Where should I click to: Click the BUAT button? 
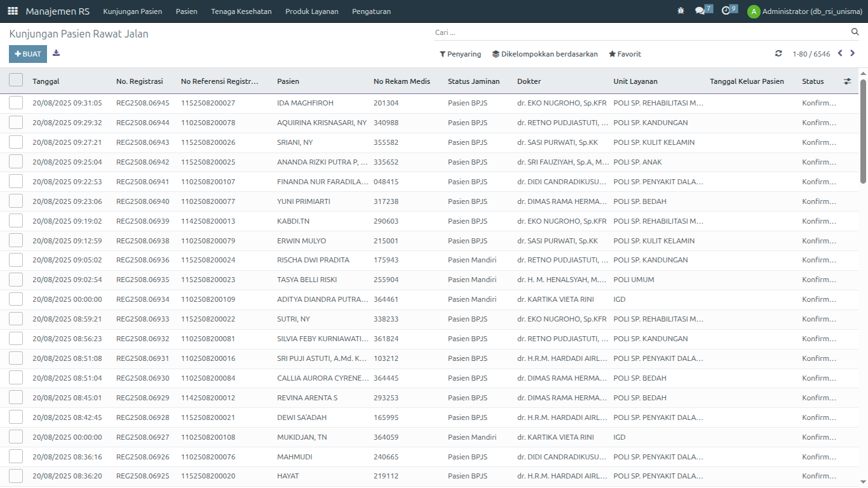(28, 54)
